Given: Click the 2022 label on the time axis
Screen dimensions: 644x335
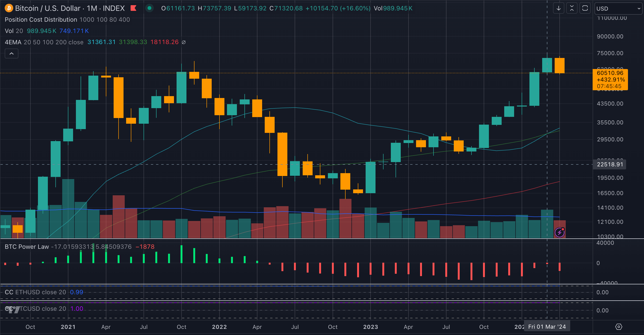Looking at the screenshot, I should (219, 327).
